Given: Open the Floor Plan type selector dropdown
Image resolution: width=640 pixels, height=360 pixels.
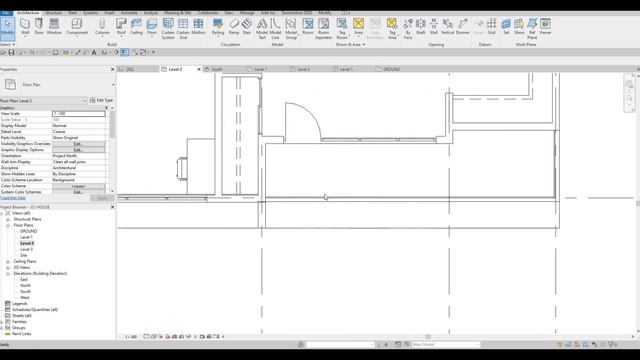Looking at the screenshot, I should [x=113, y=84].
